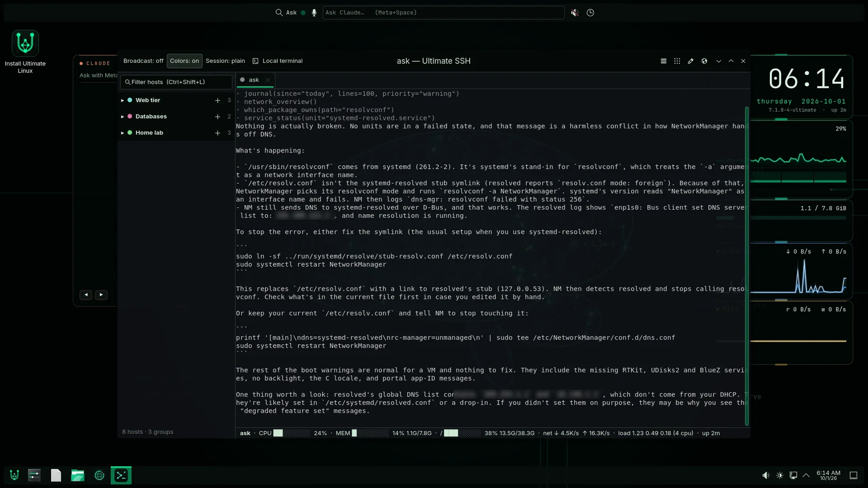868x488 pixels.
Task: Open the blank document app in taskbar
Action: (x=56, y=476)
